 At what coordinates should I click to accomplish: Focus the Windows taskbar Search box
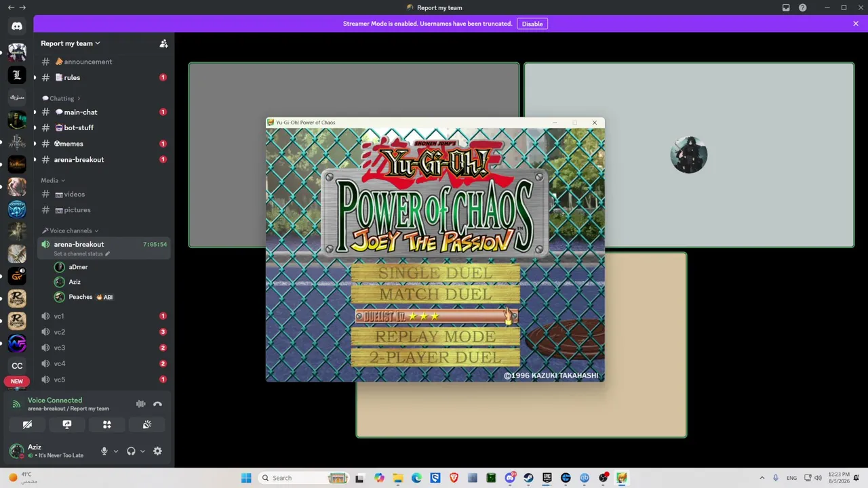pos(304,478)
